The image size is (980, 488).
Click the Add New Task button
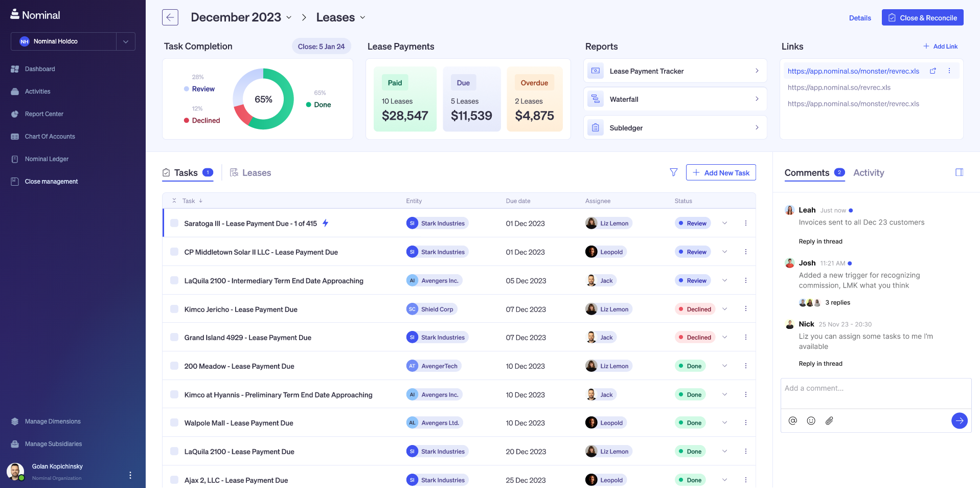pyautogui.click(x=720, y=172)
